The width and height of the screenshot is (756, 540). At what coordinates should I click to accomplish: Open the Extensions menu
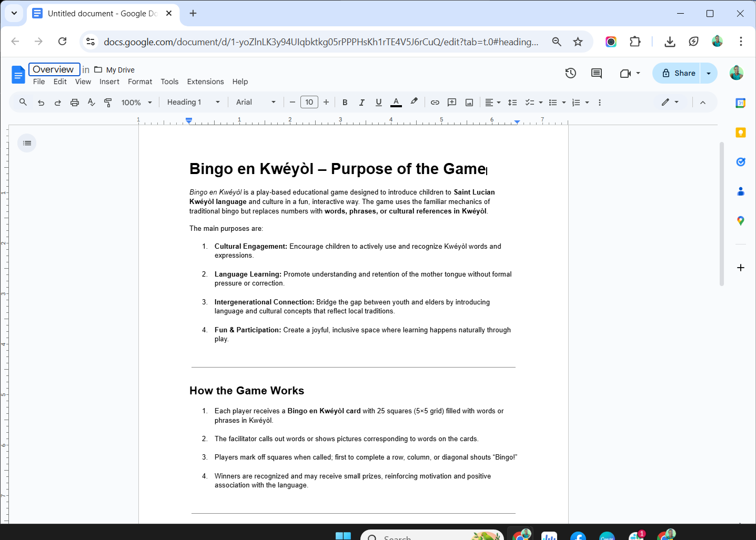point(205,81)
